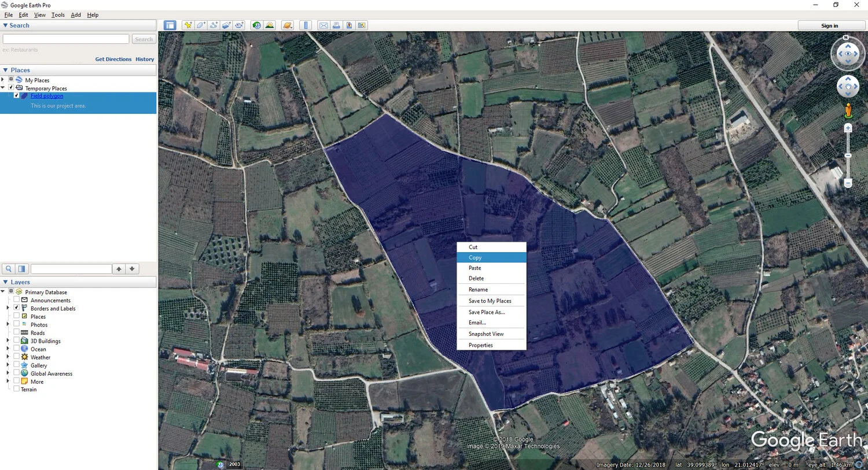The width and height of the screenshot is (868, 470).
Task: Toggle the sidebar visibility button
Action: (x=170, y=25)
